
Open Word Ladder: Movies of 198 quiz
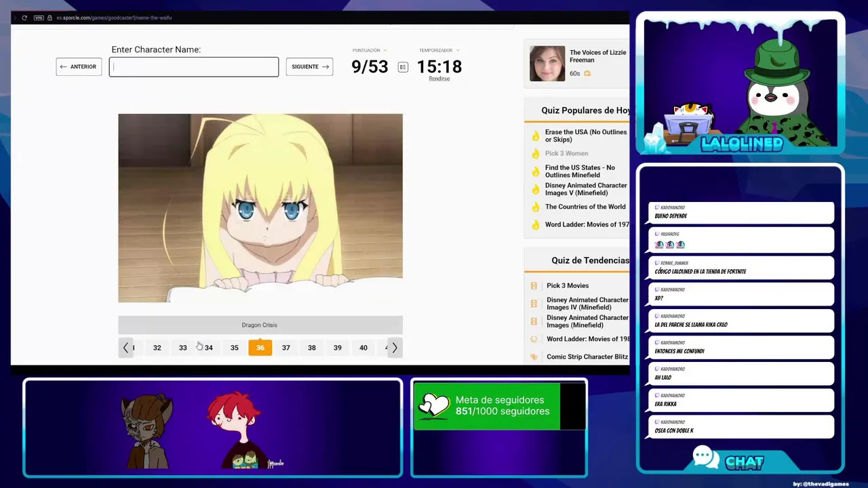(588, 339)
